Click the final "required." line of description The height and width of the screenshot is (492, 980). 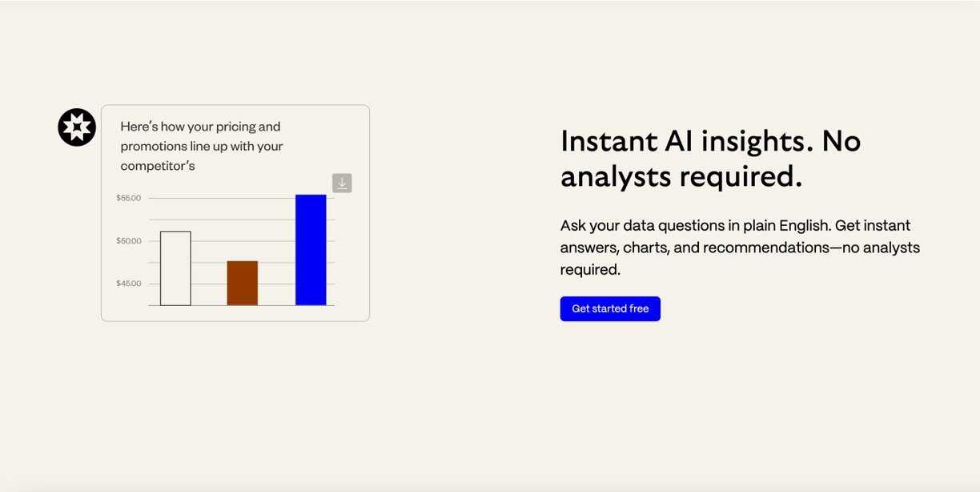[x=590, y=270]
